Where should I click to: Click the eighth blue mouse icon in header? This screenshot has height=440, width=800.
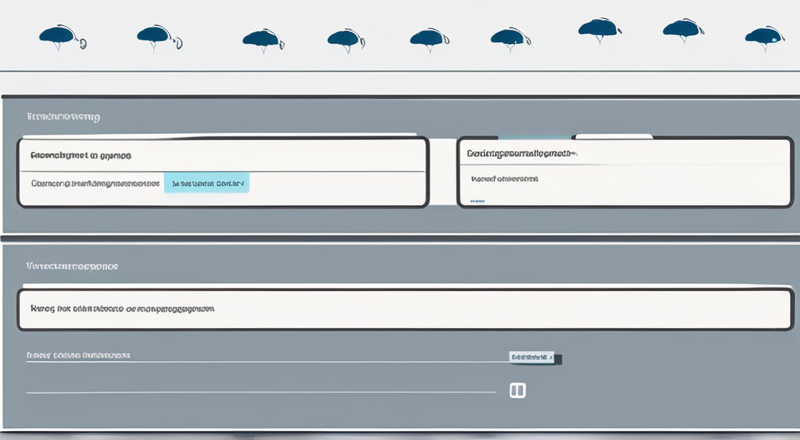pyautogui.click(x=682, y=30)
